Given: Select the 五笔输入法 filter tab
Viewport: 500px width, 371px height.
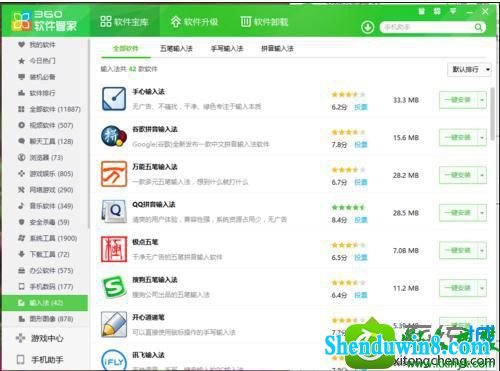Looking at the screenshot, I should tap(176, 49).
